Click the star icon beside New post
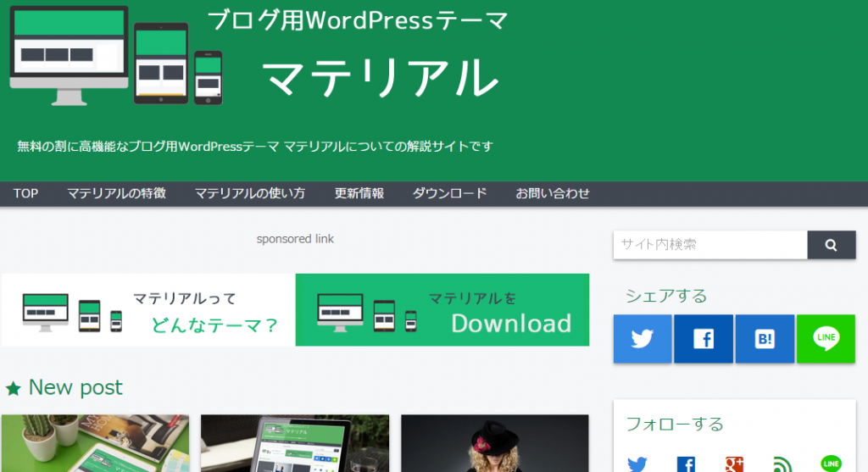 pos(14,389)
